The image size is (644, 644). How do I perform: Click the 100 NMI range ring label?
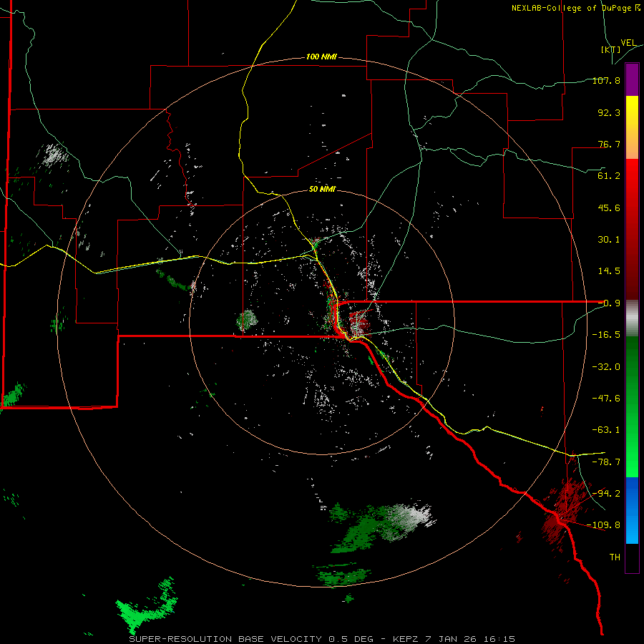pyautogui.click(x=321, y=57)
